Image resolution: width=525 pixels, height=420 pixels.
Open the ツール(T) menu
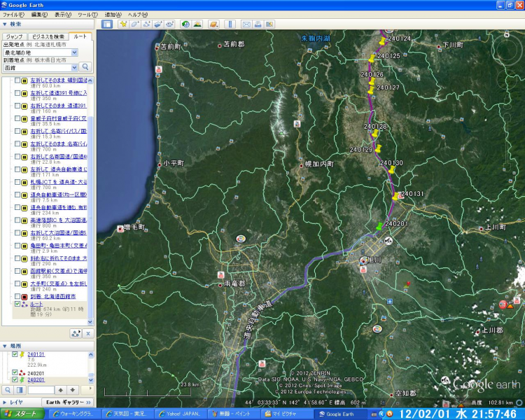click(87, 15)
